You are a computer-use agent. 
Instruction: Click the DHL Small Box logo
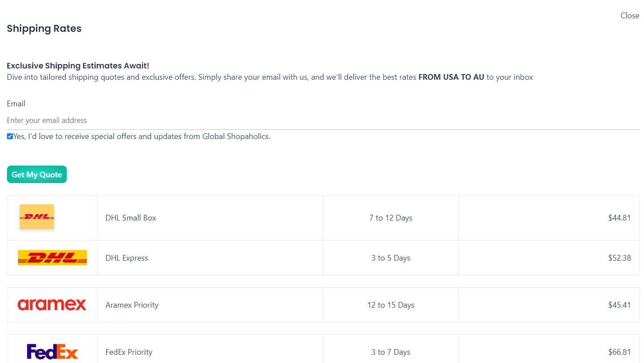click(37, 217)
